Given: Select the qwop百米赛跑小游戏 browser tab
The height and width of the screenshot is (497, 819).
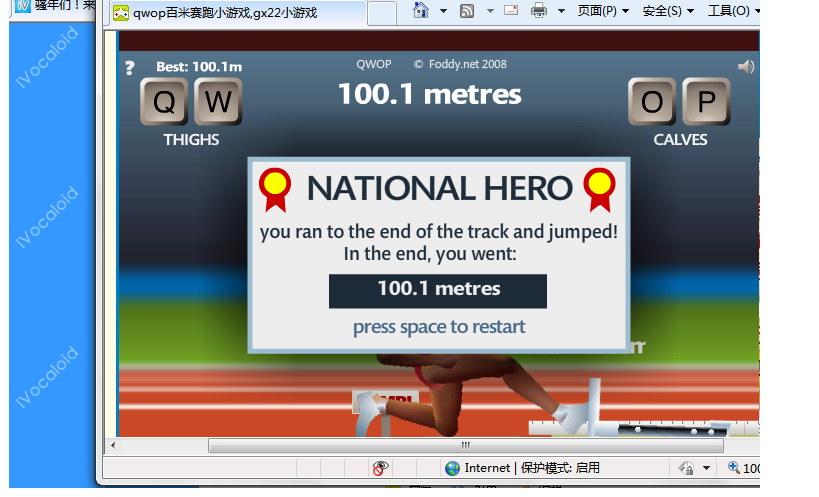Looking at the screenshot, I should click(238, 13).
